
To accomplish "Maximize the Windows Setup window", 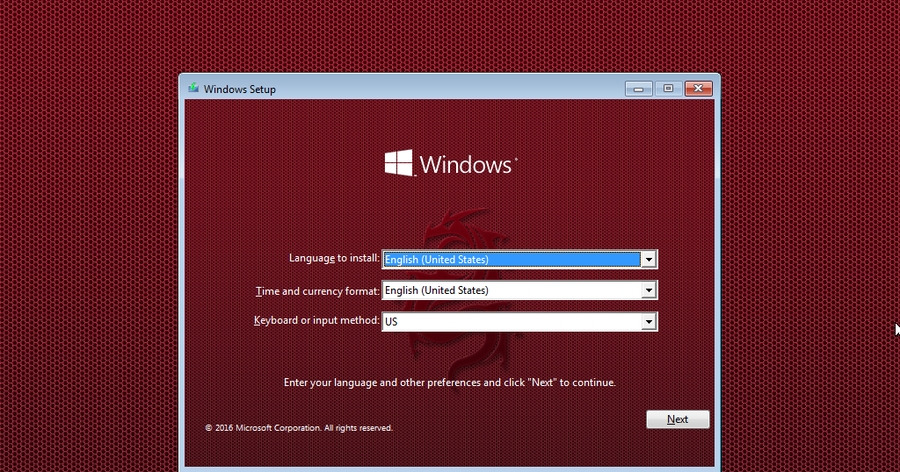I will (x=668, y=88).
